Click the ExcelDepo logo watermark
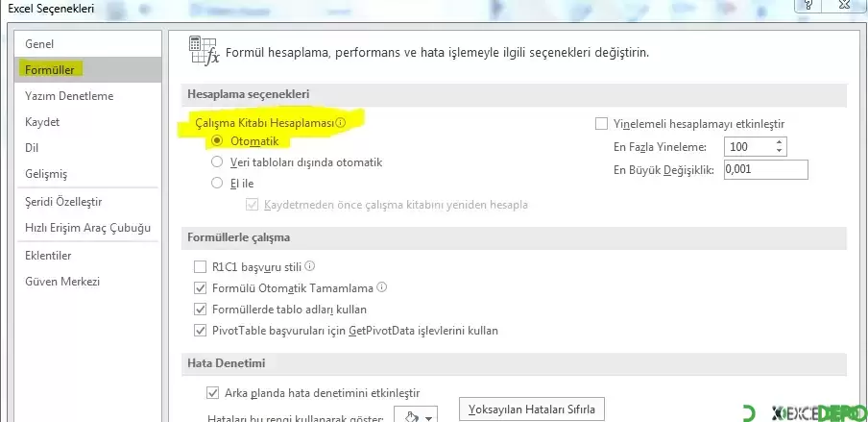 808,412
